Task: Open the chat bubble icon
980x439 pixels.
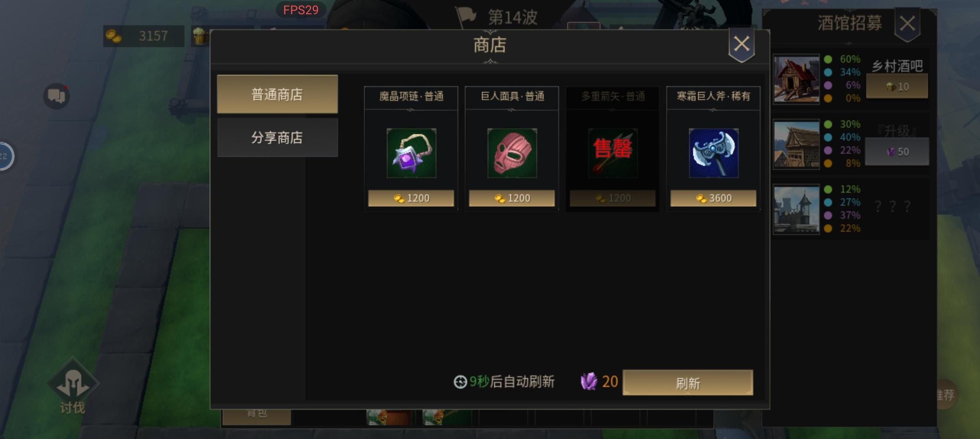Action: pyautogui.click(x=56, y=96)
